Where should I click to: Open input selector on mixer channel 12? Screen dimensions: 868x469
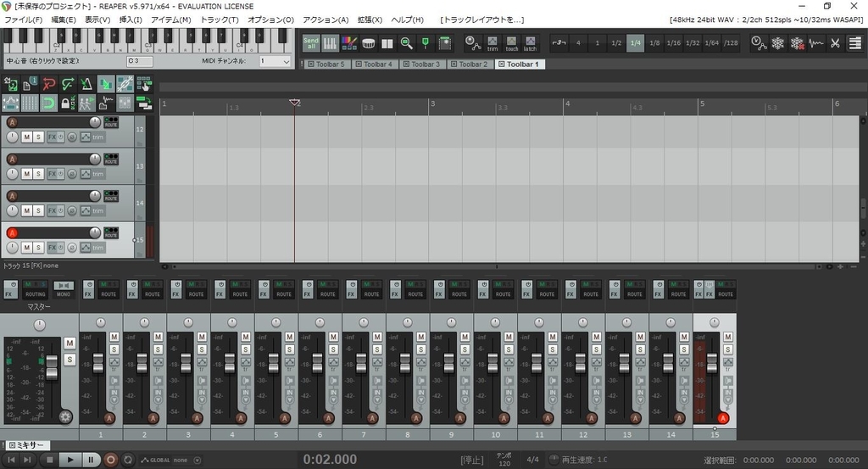(x=596, y=395)
